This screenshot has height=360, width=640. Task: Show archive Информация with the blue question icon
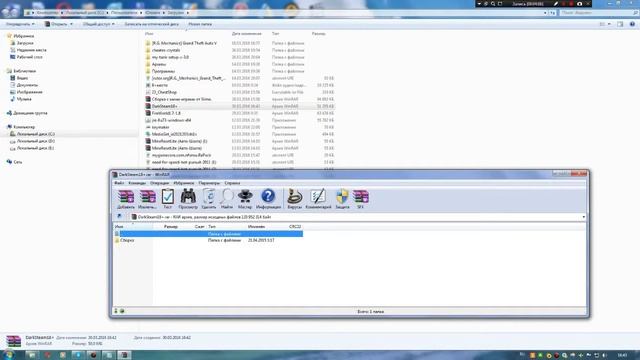click(x=268, y=199)
